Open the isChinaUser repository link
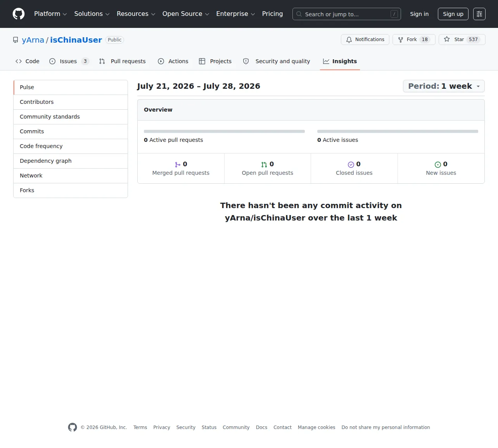Image resolution: width=498 pixels, height=448 pixels. (x=76, y=40)
